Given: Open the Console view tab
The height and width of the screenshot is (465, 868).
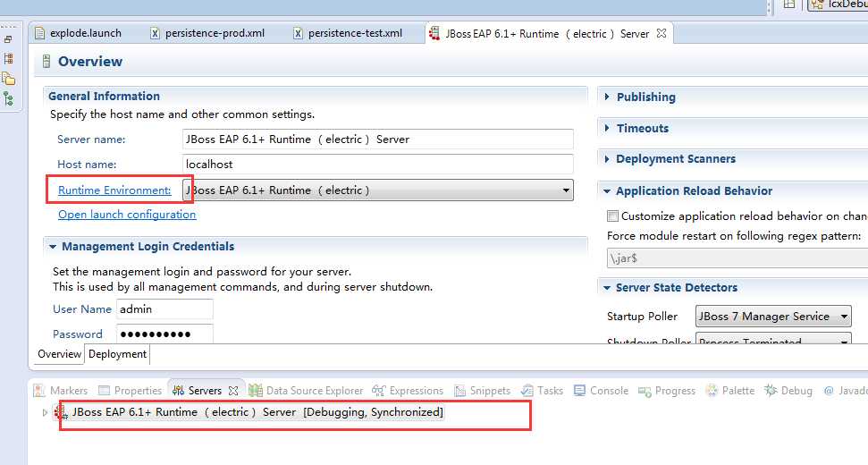Looking at the screenshot, I should (602, 391).
